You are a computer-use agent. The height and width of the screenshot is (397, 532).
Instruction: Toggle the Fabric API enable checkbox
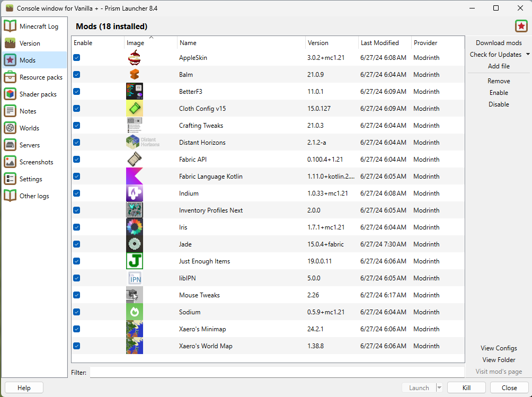[76, 159]
